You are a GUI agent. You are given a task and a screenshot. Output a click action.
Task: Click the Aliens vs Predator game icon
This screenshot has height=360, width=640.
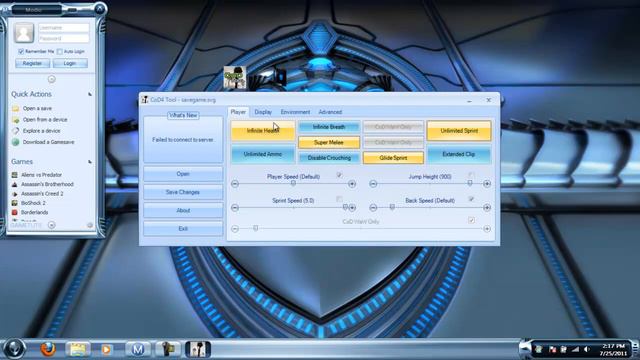tap(15, 175)
